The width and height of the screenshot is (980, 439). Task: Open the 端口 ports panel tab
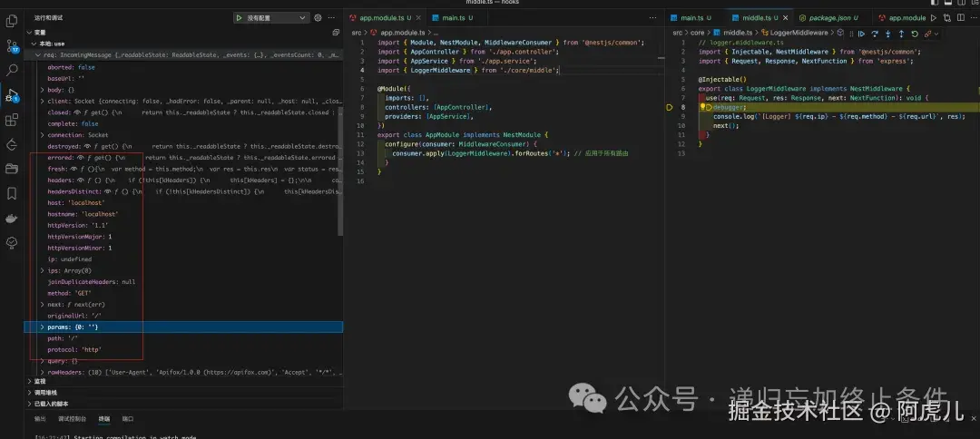click(128, 419)
